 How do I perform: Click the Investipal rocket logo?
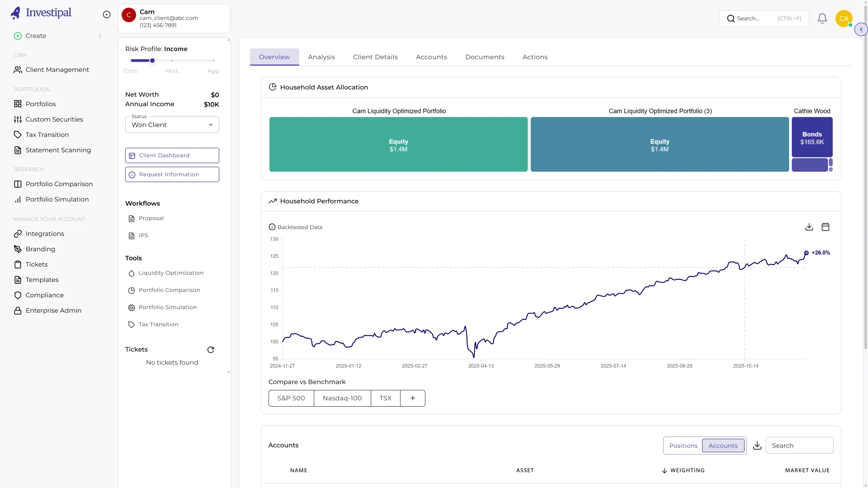click(x=16, y=12)
